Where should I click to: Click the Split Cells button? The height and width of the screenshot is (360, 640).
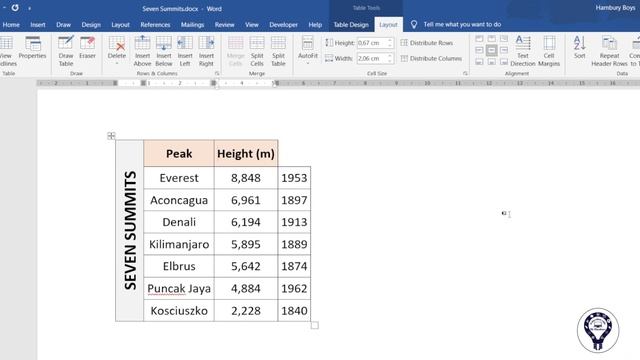tap(257, 51)
